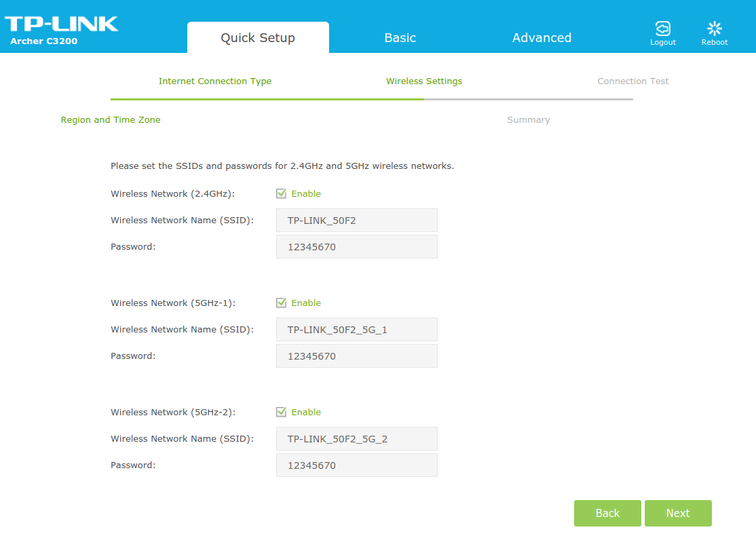
Task: Click the 5GHz-2 password input
Action: pos(356,465)
